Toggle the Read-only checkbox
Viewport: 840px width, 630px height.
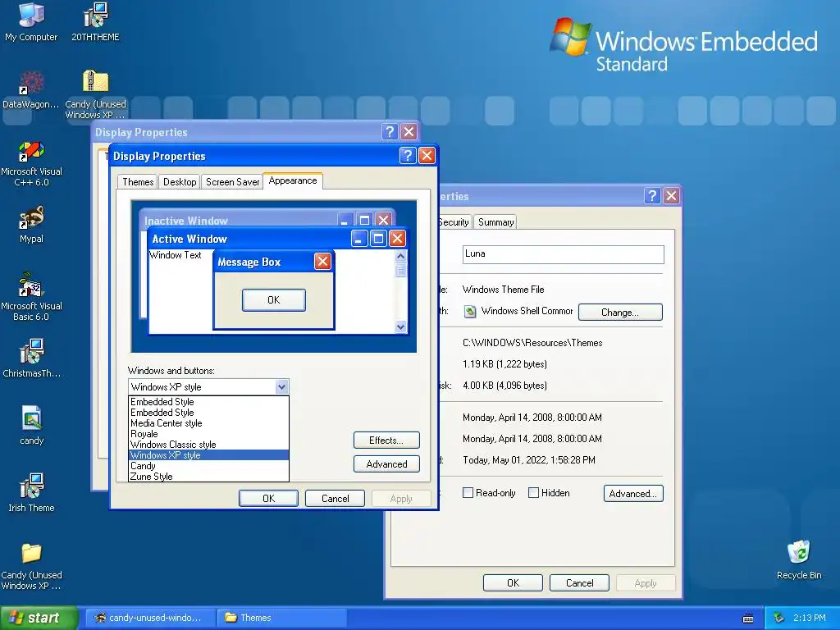tap(468, 493)
